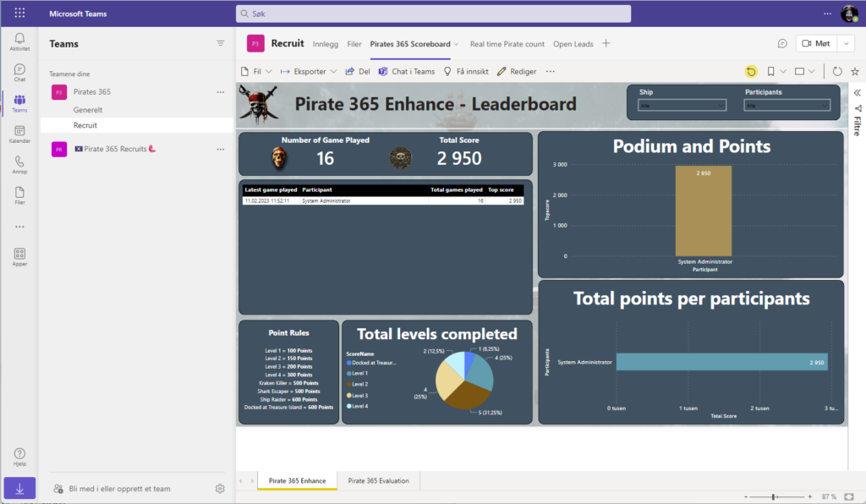Open more report toolbar options ellipsis
The width and height of the screenshot is (866, 504).
[x=550, y=71]
